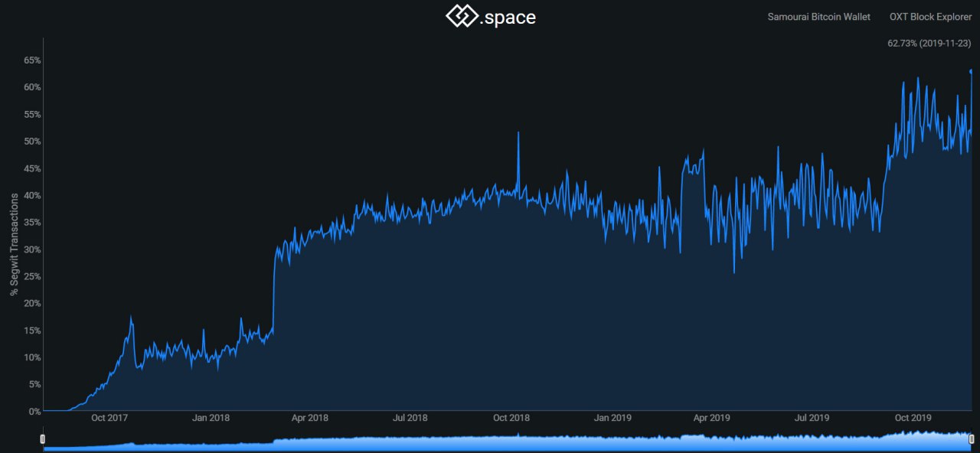Click the Jan 2019 label on time axis

click(x=612, y=418)
